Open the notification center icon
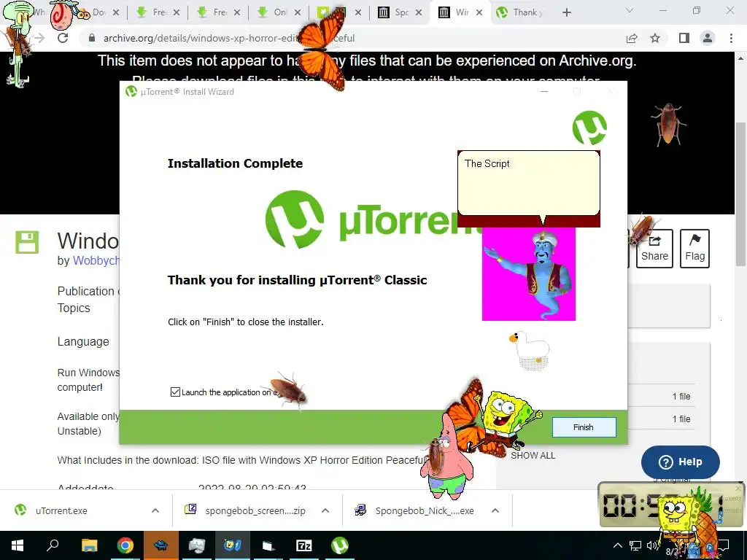 (723, 545)
